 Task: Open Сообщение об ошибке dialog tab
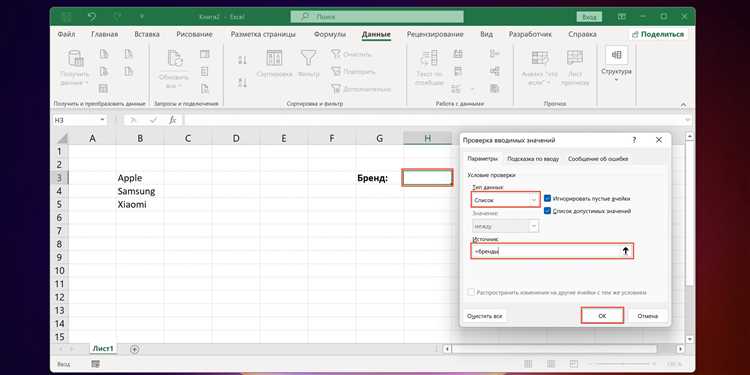598,158
